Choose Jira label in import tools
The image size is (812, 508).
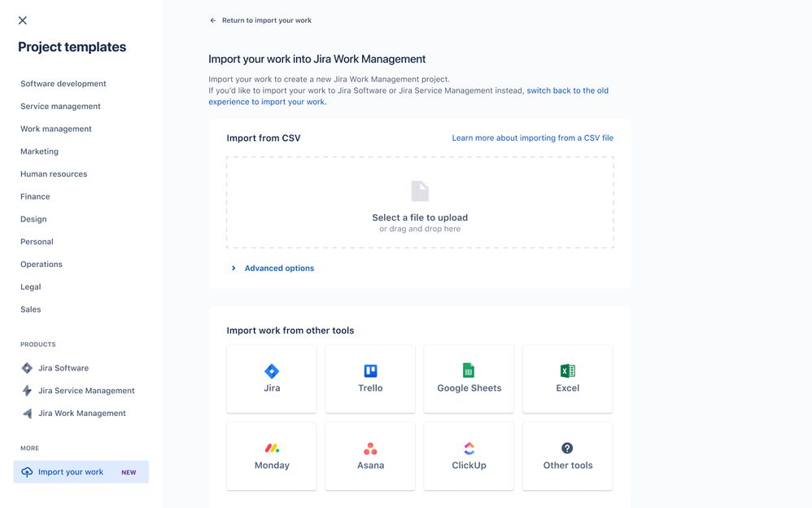[272, 388]
